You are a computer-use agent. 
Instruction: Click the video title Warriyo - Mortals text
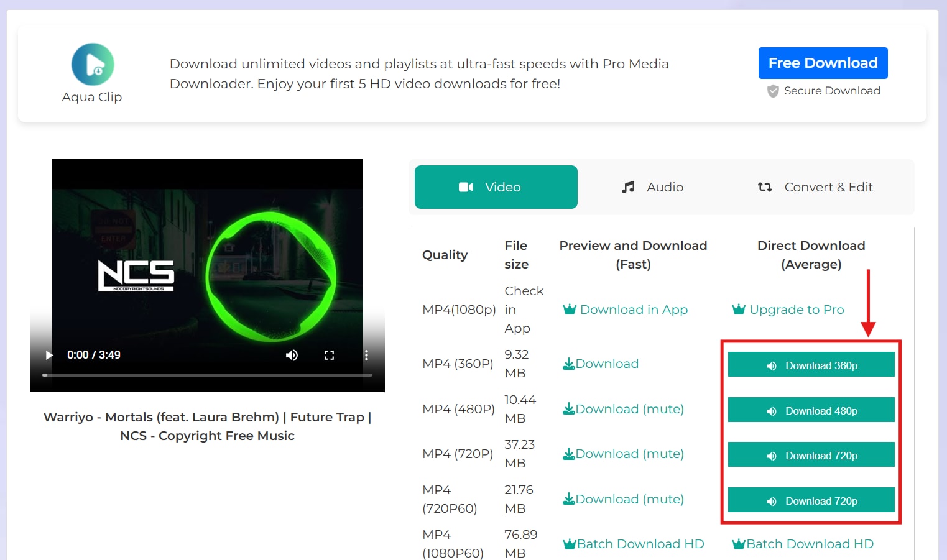[x=207, y=426]
